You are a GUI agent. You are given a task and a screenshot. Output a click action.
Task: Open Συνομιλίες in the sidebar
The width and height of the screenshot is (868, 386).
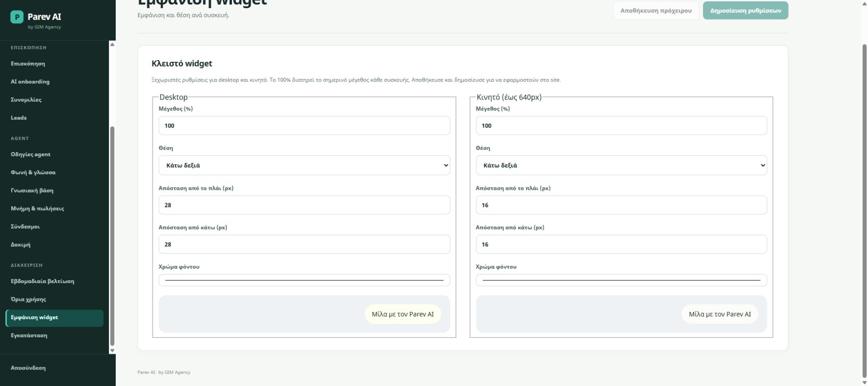26,100
